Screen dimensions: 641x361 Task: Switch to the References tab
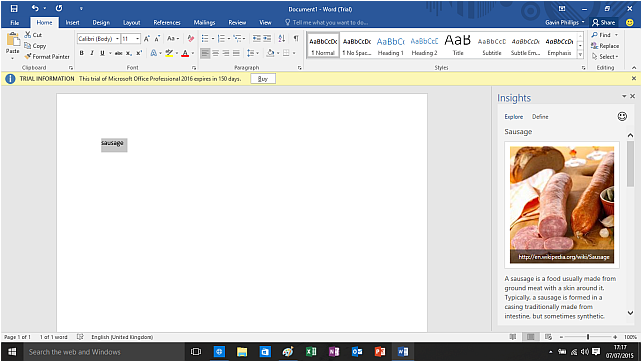click(167, 22)
